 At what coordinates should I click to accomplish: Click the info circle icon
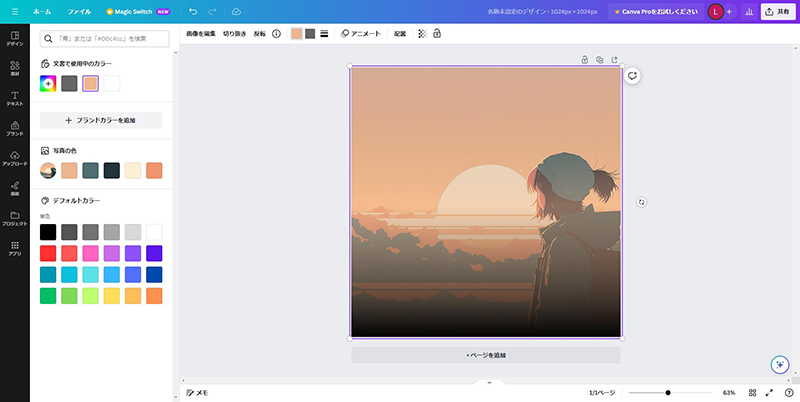pyautogui.click(x=277, y=34)
